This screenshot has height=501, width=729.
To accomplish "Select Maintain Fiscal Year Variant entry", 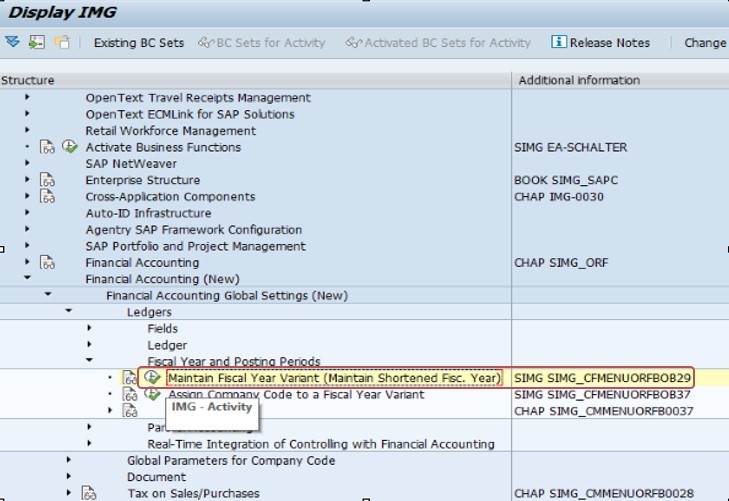I will tap(334, 378).
